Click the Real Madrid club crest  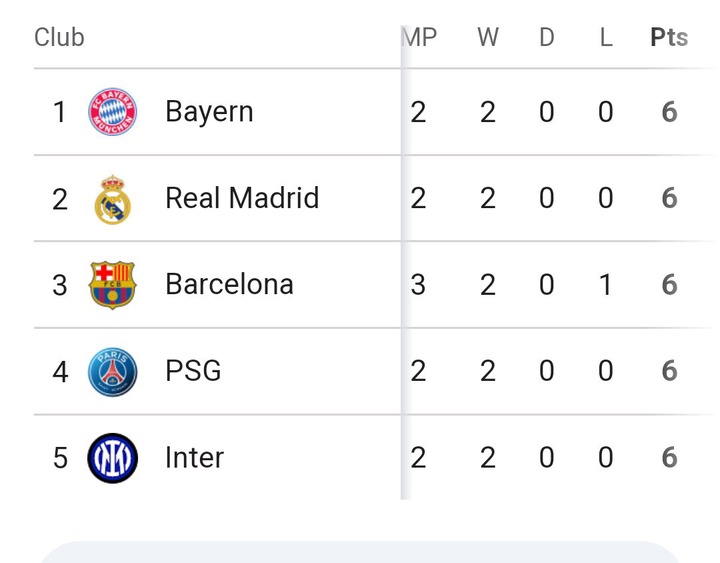(x=112, y=198)
